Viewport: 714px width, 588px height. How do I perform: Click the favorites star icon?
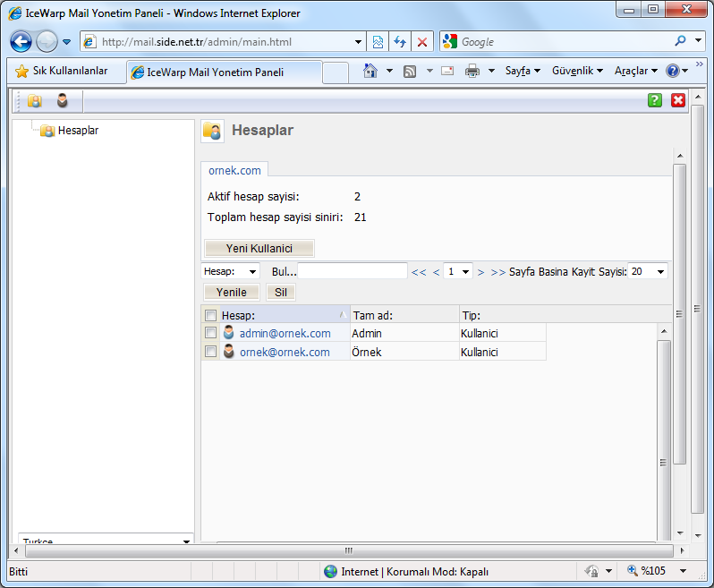(21, 71)
